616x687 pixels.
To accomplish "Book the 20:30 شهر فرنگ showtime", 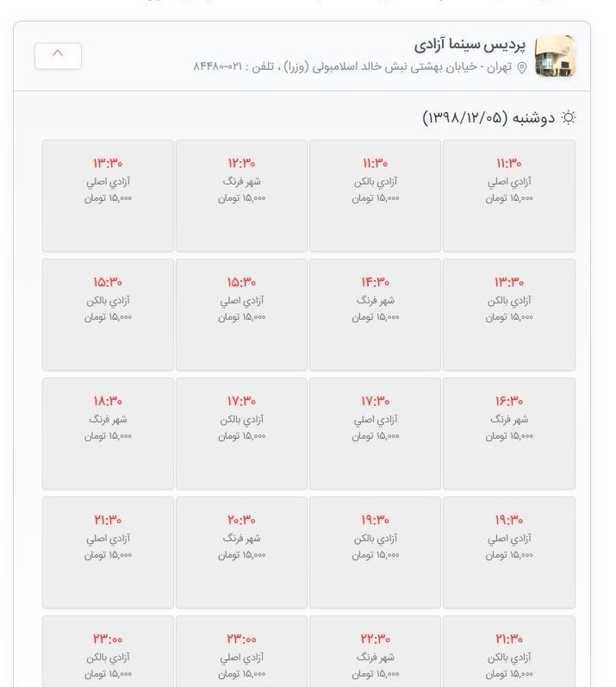I will click(241, 553).
